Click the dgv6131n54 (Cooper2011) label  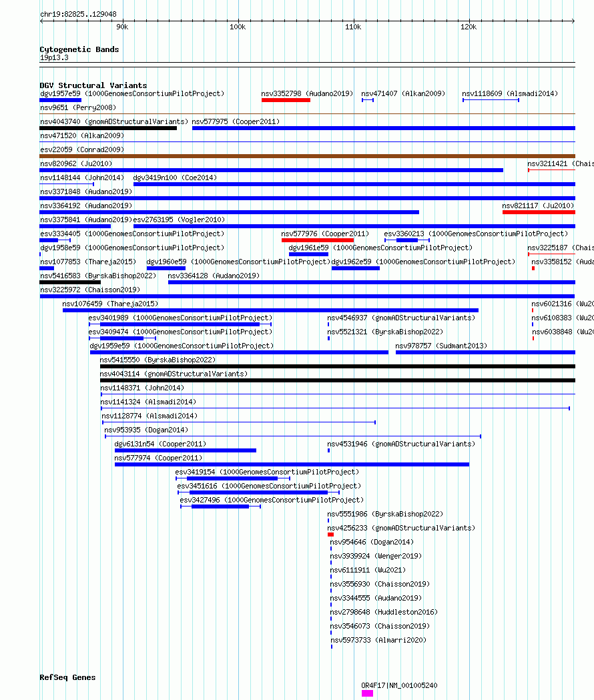coord(160,444)
